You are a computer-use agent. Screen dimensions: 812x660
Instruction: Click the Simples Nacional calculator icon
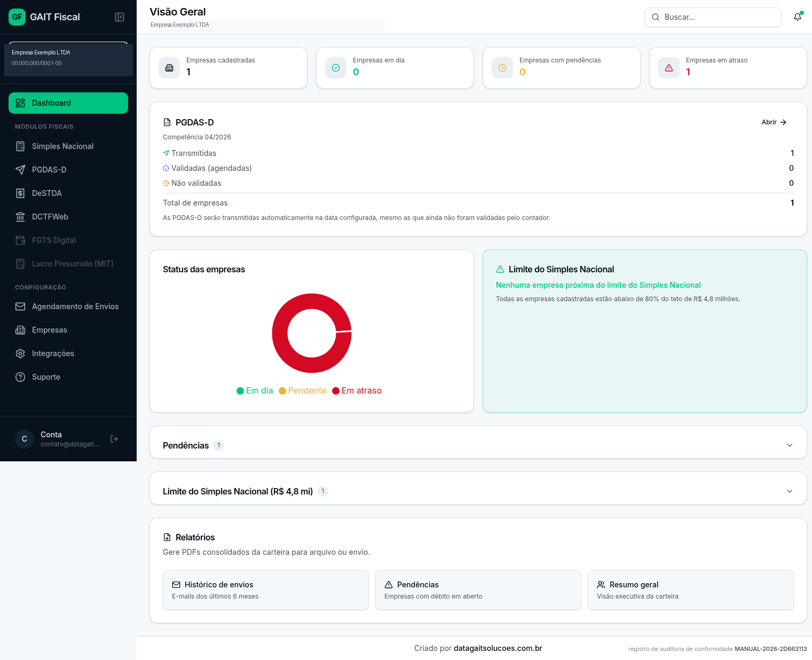(20, 146)
